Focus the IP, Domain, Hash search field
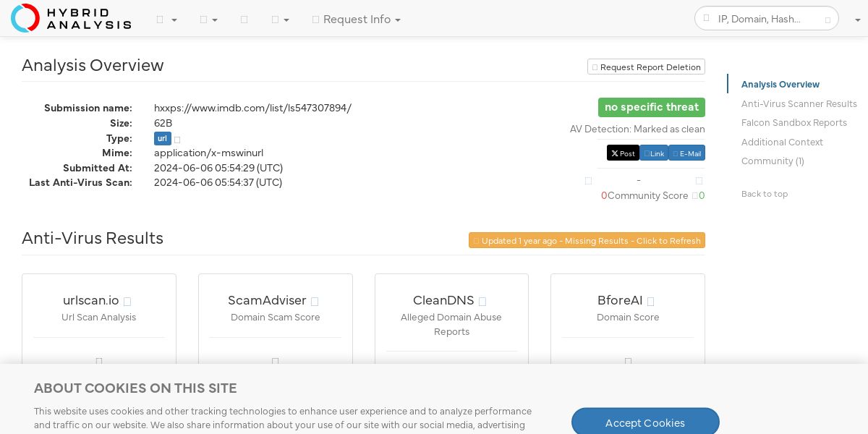 tap(767, 19)
